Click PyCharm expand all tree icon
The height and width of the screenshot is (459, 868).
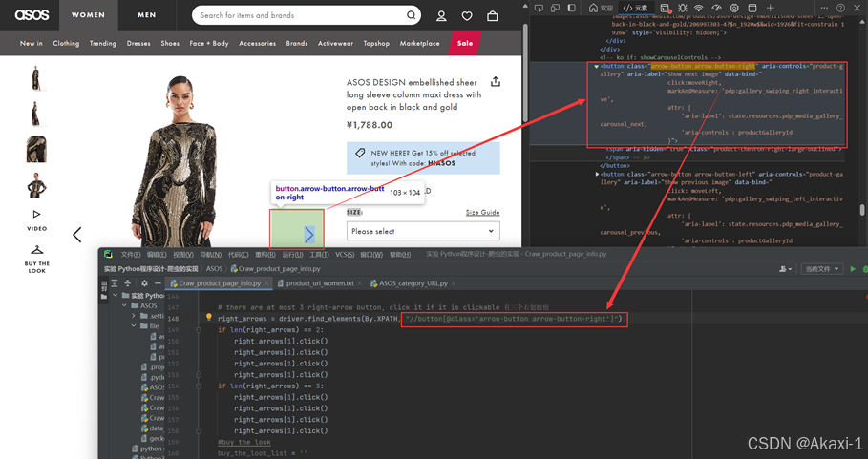(115, 283)
